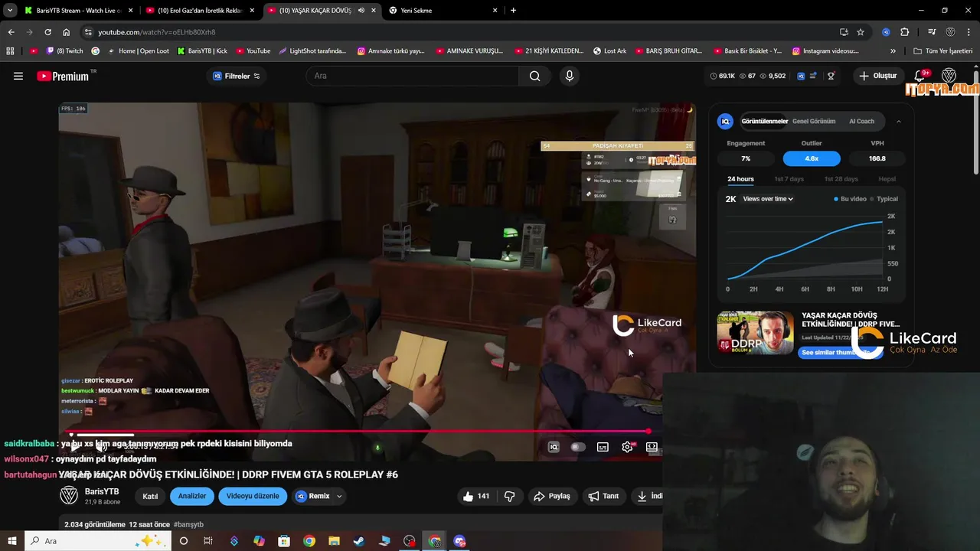Open the vidIQ trophy icon
This screenshot has width=980, height=551.
[x=831, y=76]
